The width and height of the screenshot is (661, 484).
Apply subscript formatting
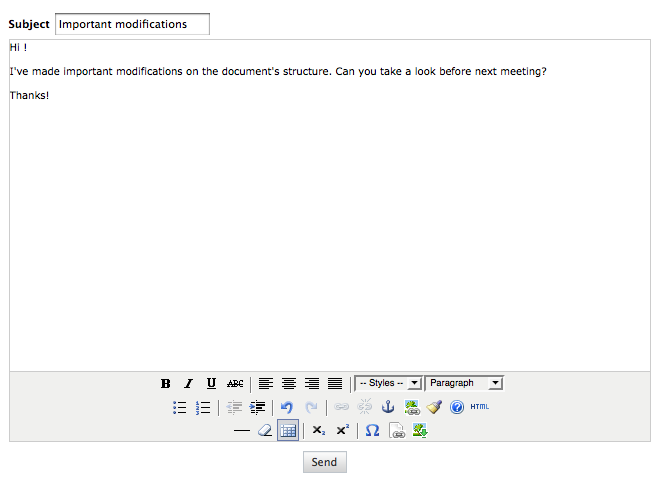click(x=319, y=430)
